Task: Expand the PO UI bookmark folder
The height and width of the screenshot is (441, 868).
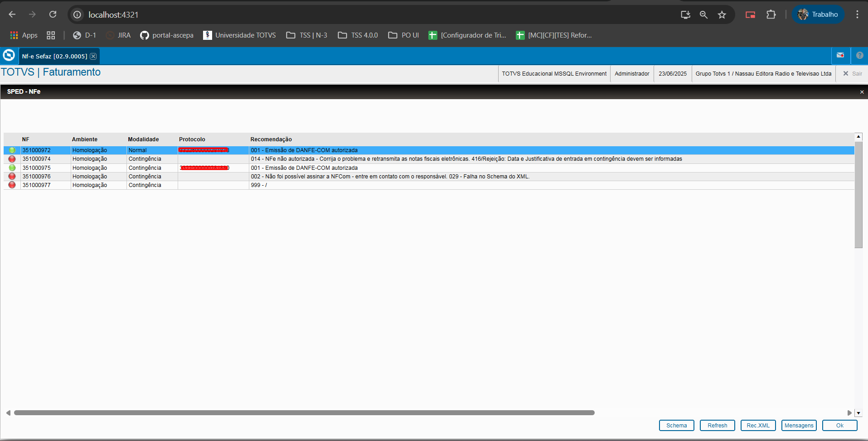Action: tap(403, 35)
